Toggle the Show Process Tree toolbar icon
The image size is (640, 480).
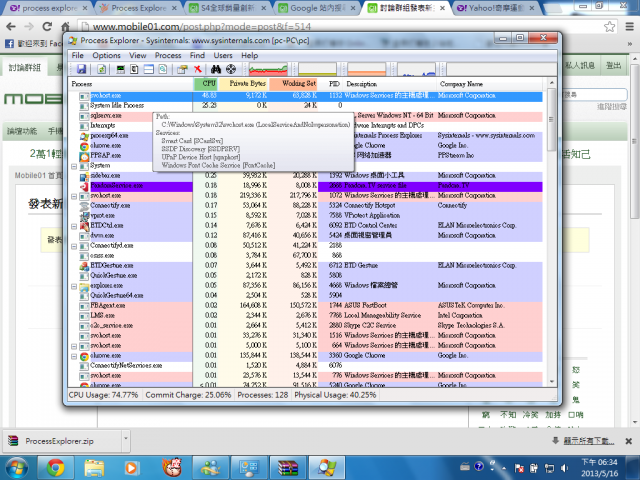click(134, 69)
